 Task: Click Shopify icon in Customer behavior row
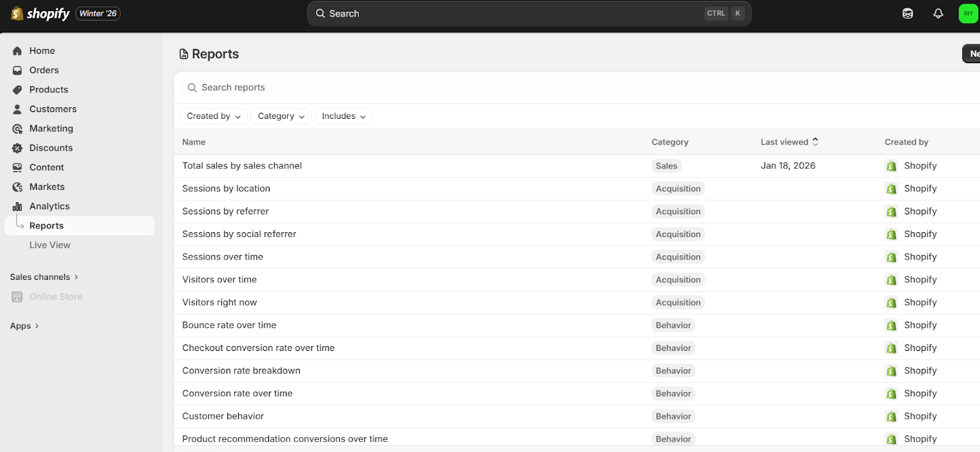tap(891, 416)
